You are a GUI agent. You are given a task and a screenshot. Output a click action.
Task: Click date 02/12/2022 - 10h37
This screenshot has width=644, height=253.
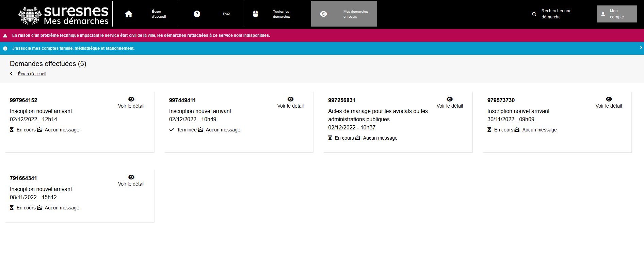click(352, 127)
